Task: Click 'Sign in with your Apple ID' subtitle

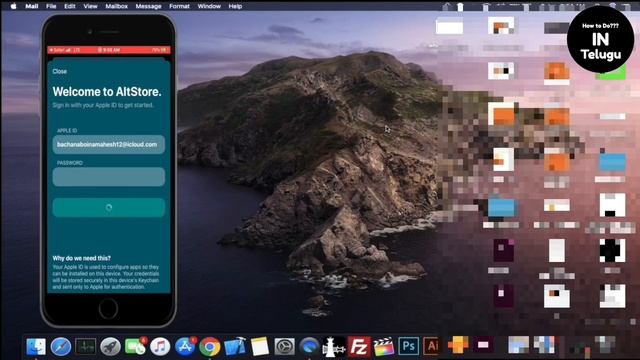Action: click(x=103, y=105)
